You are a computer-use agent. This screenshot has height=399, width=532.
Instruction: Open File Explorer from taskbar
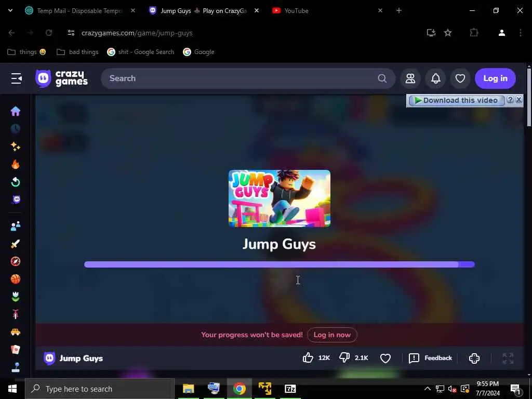pyautogui.click(x=188, y=389)
